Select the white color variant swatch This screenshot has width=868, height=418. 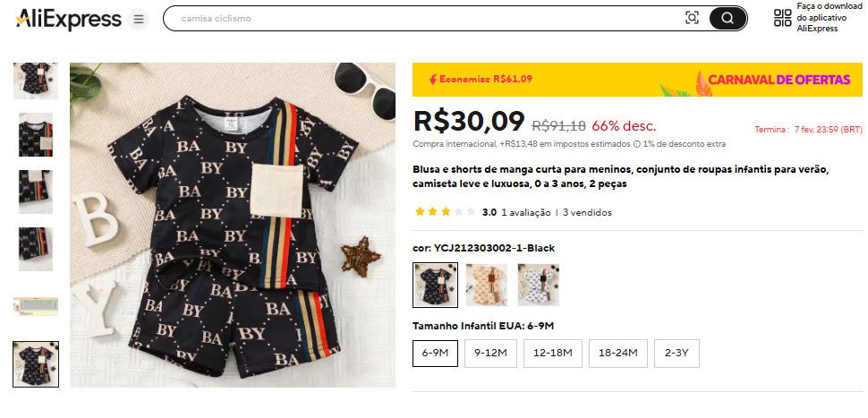(x=539, y=285)
